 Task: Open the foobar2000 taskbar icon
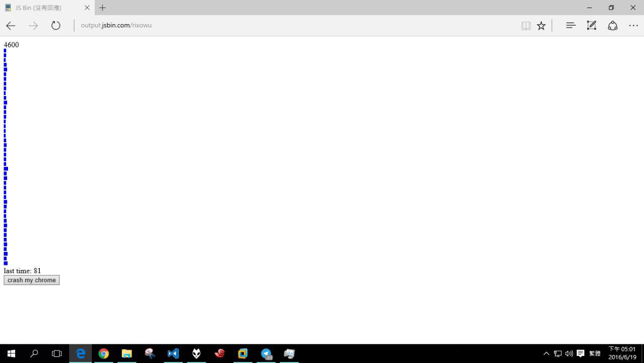pos(196,353)
